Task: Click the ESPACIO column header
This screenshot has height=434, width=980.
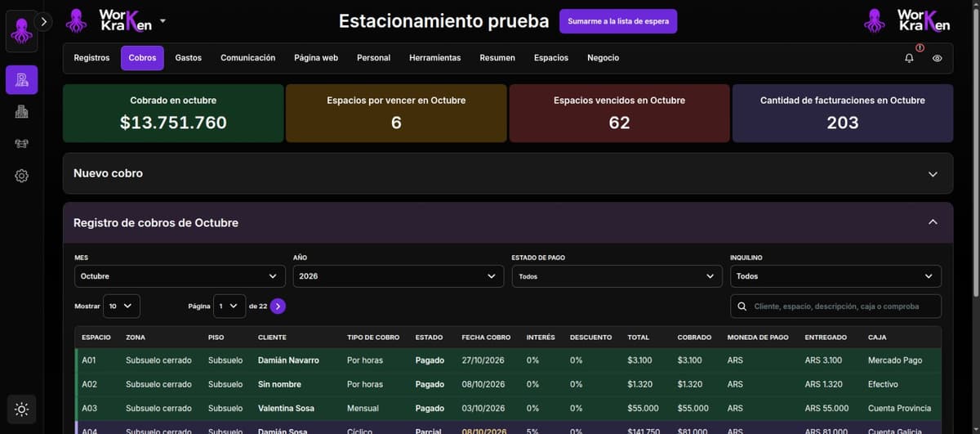Action: point(96,338)
